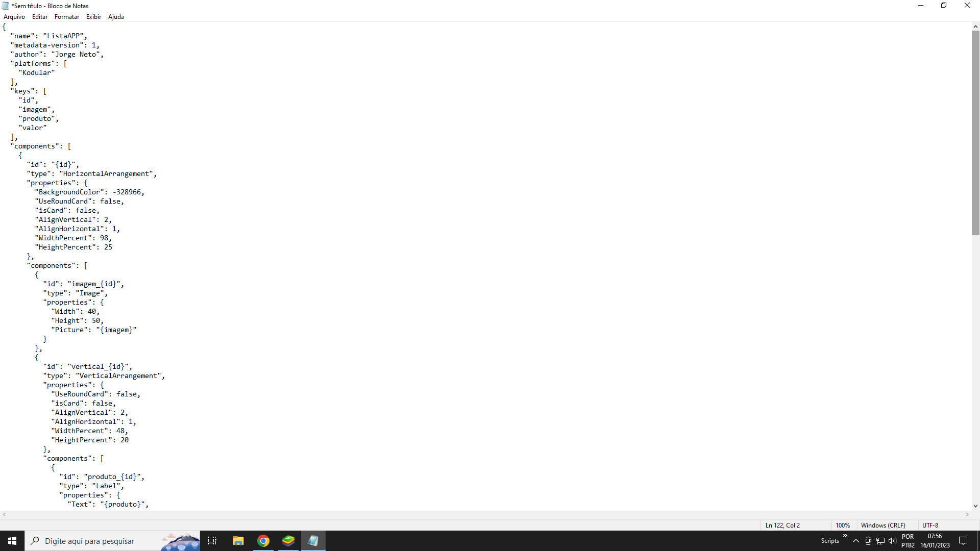Click the "Picture": "{imagem}" line
Viewport: 980px width, 551px height.
tap(94, 330)
